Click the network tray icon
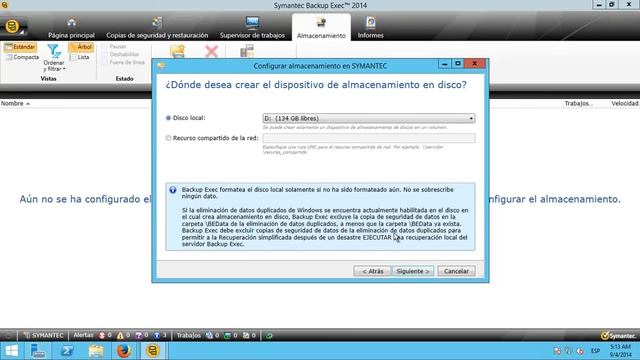This screenshot has width=640, height=360. coord(569,351)
